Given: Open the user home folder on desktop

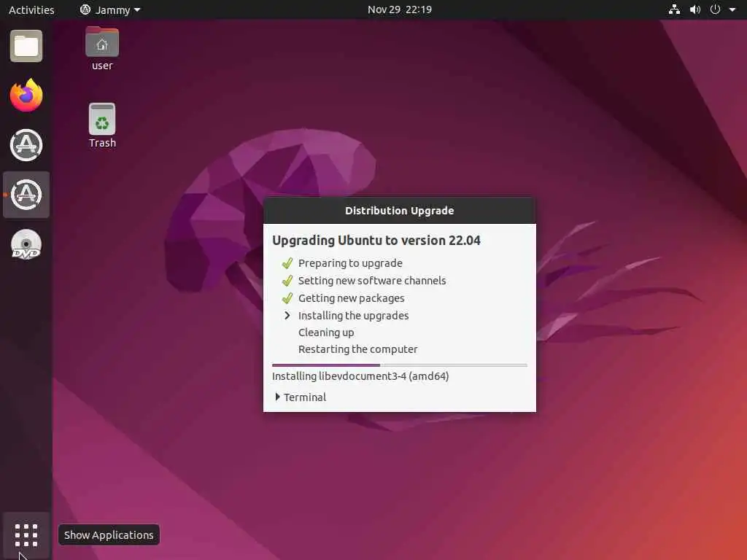Looking at the screenshot, I should click(x=102, y=49).
